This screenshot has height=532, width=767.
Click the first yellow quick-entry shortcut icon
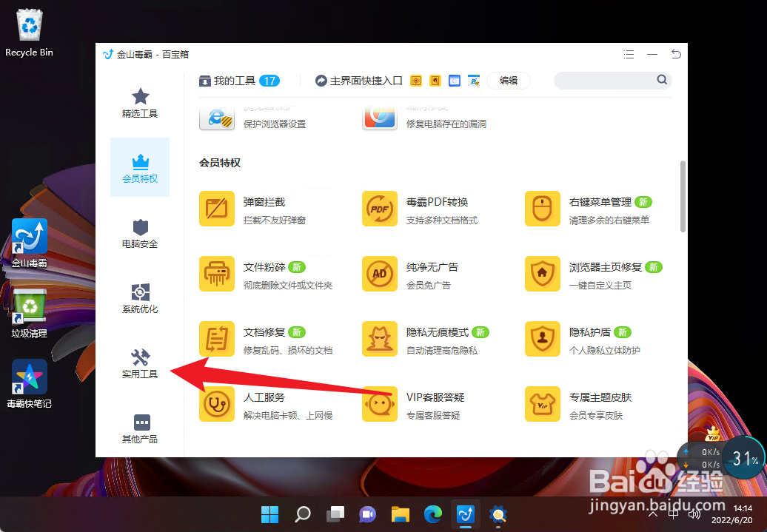point(416,81)
